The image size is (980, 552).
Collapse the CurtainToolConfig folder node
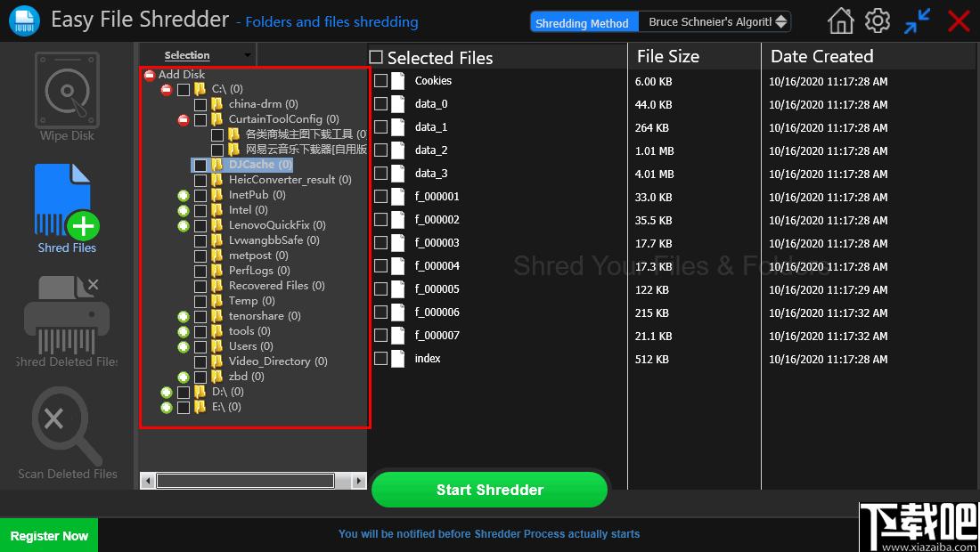pos(184,120)
